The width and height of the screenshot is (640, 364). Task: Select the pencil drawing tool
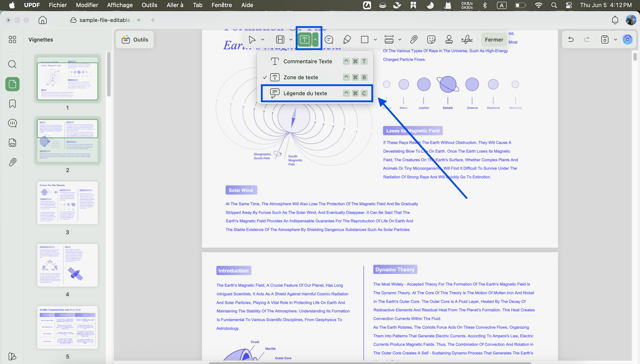pos(347,40)
